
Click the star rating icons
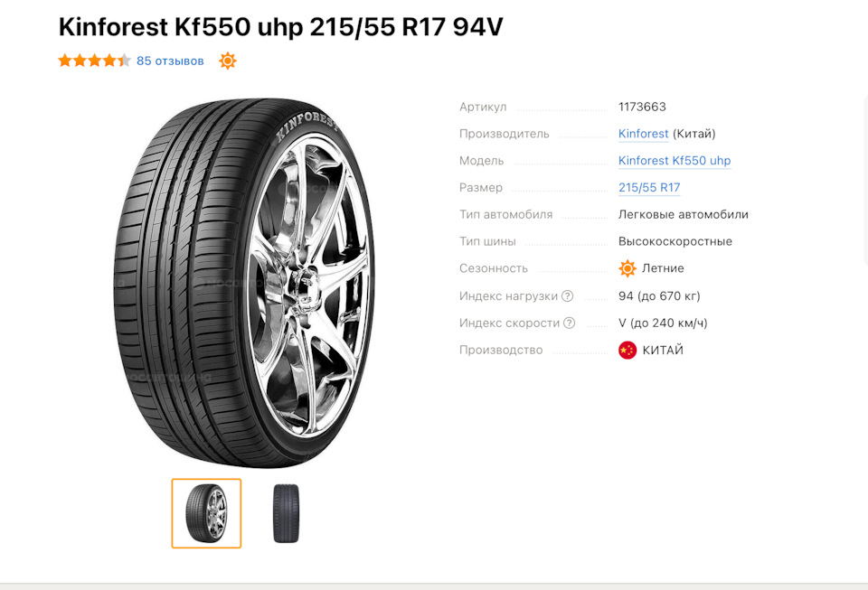coord(95,61)
